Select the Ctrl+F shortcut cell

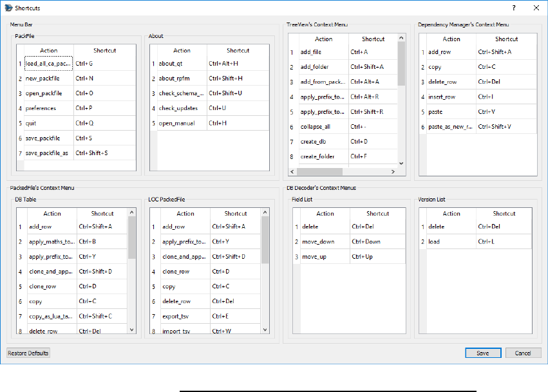[373, 156]
